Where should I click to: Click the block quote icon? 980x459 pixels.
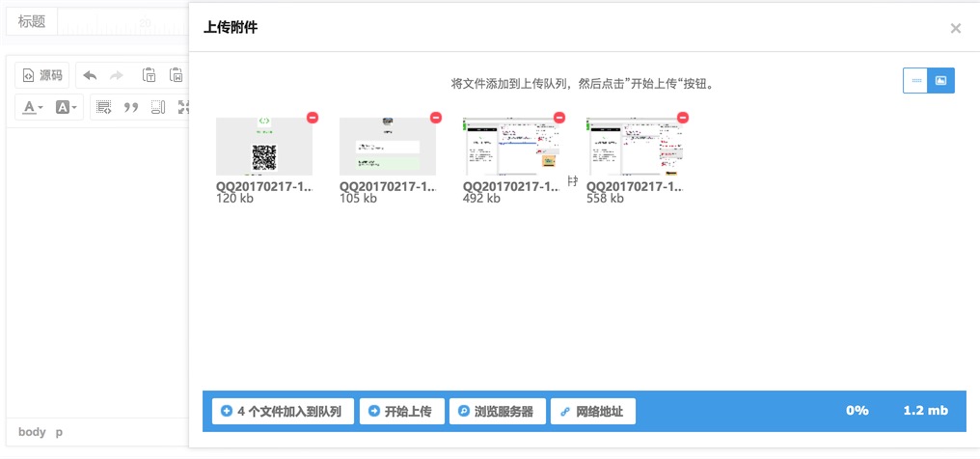click(132, 107)
